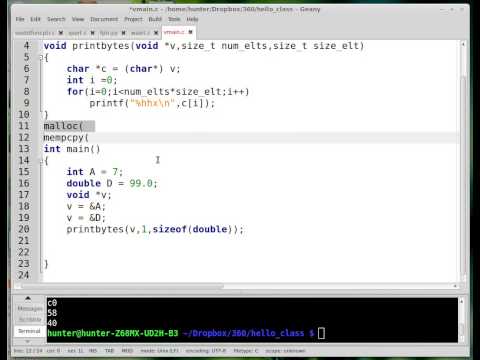Click the 'encoding: UTF-8' status bar entry
The image size is (480, 360).
pyautogui.click(x=206, y=351)
